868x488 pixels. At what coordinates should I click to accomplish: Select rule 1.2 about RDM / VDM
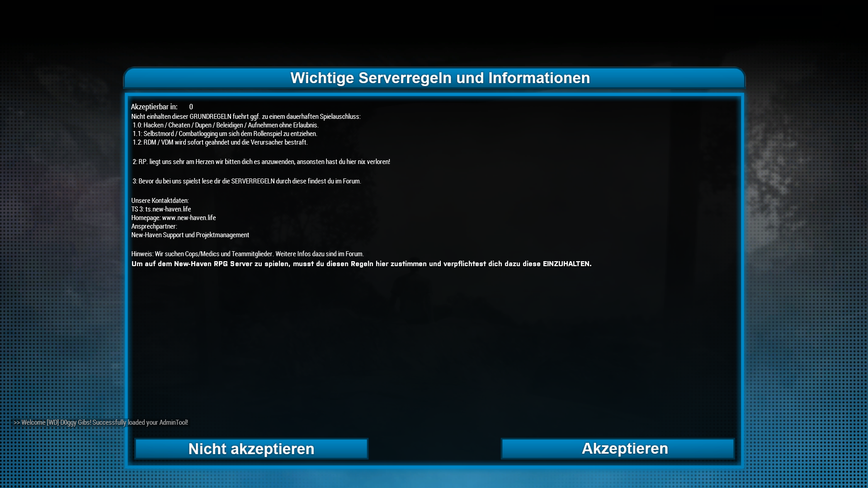click(x=220, y=142)
